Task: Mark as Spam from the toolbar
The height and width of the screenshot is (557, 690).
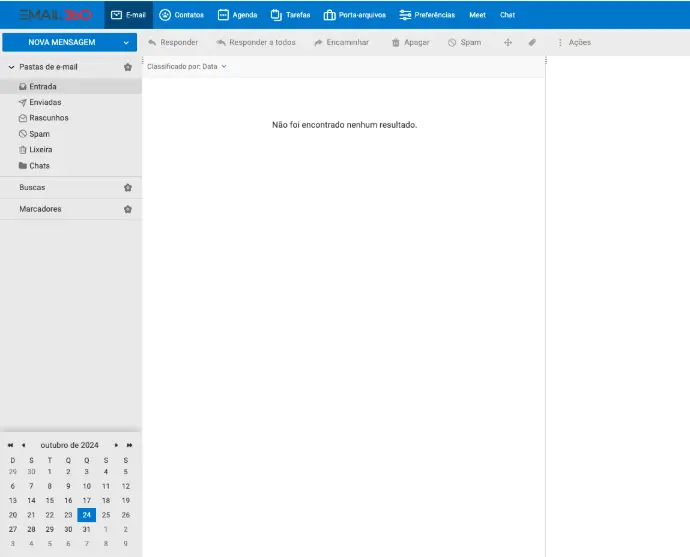Action: click(464, 42)
